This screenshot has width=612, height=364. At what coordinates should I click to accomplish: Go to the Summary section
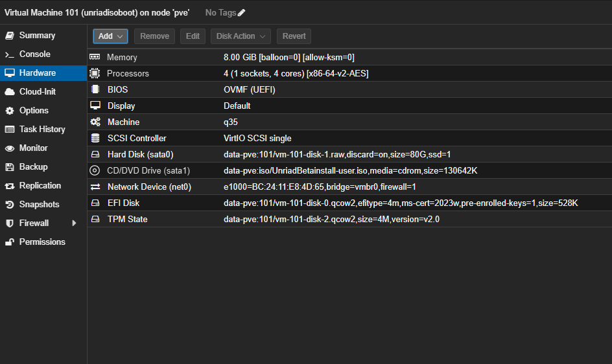coord(37,36)
